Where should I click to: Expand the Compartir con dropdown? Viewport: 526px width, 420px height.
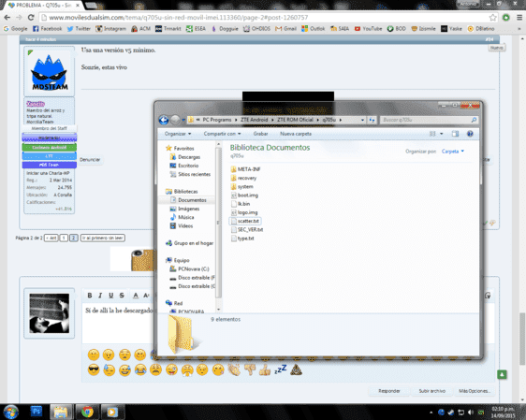(x=222, y=134)
